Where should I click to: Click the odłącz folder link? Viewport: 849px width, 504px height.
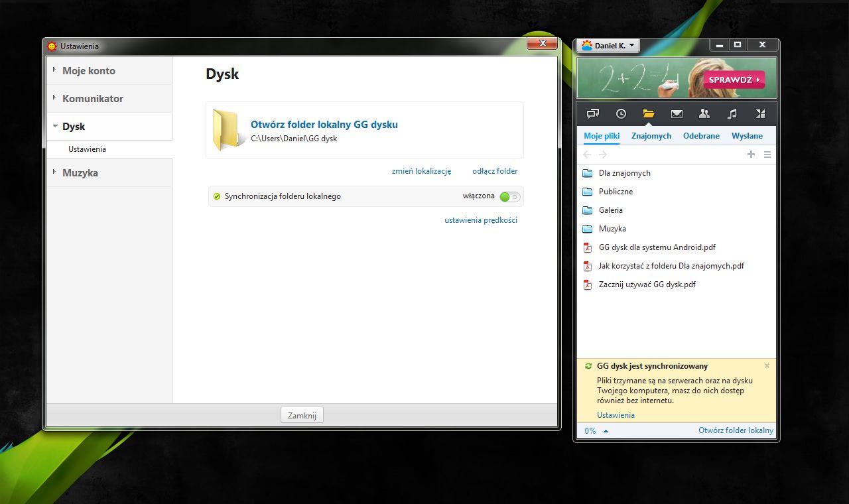click(x=495, y=171)
